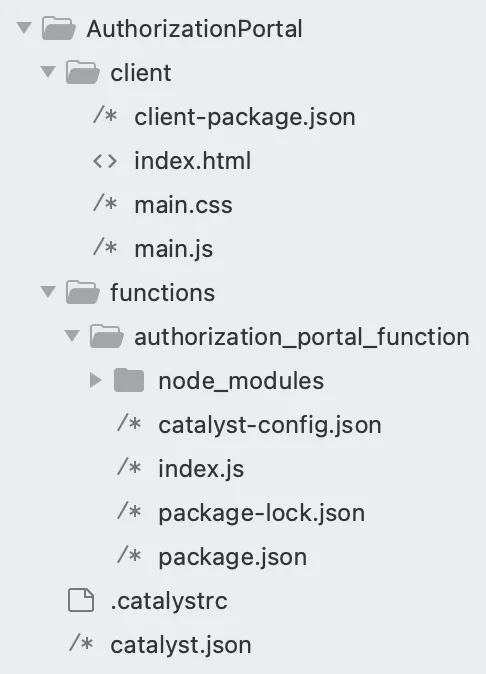Screen dimensions: 486x674
Task: Open catalyst-config.json file
Action: tap(270, 425)
